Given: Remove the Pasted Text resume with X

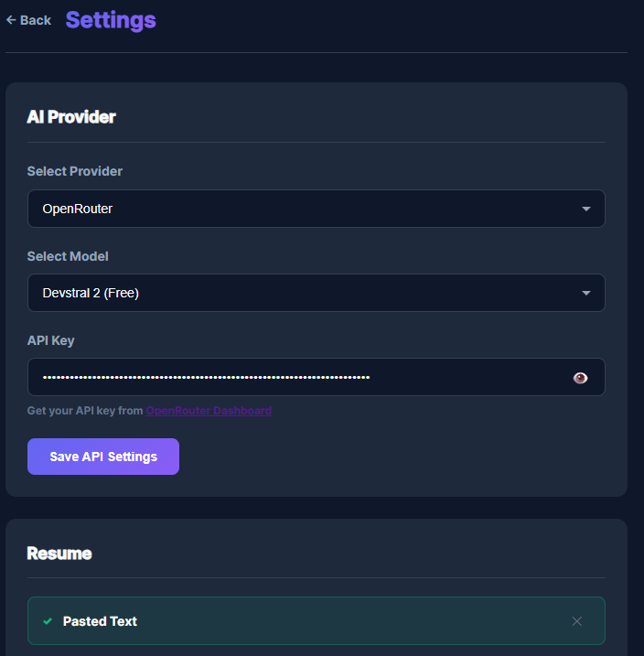Looking at the screenshot, I should [577, 621].
